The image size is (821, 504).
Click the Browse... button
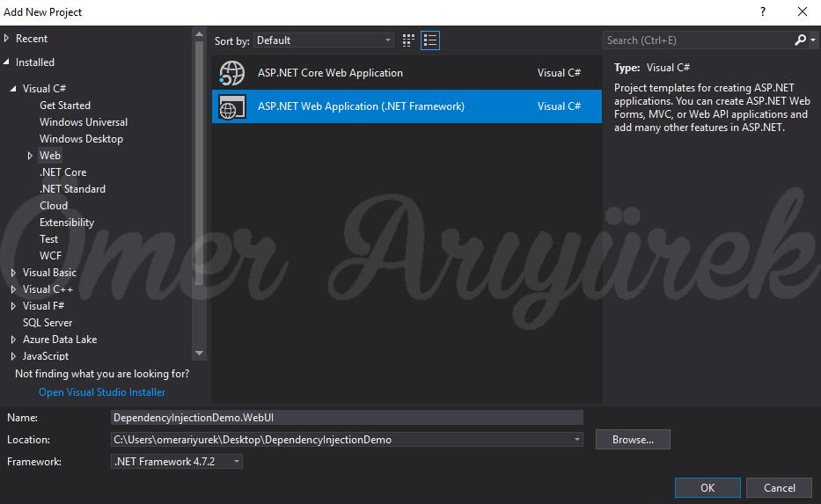click(633, 440)
